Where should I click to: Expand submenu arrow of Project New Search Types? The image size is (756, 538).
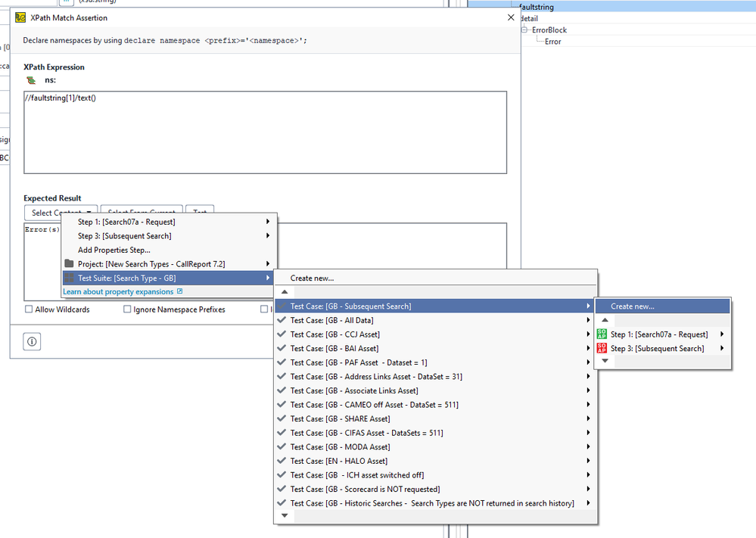[x=268, y=263]
